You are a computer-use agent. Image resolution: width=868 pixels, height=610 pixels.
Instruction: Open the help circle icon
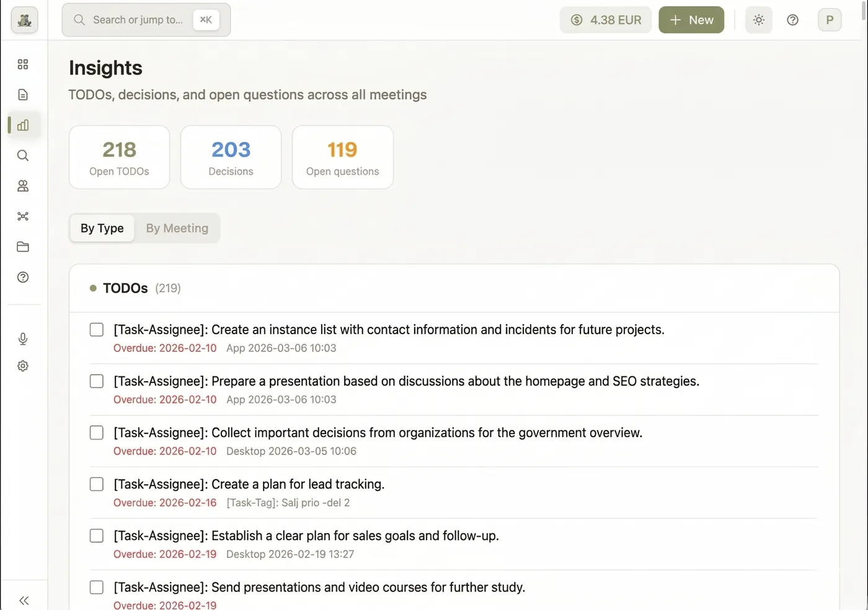(x=792, y=20)
